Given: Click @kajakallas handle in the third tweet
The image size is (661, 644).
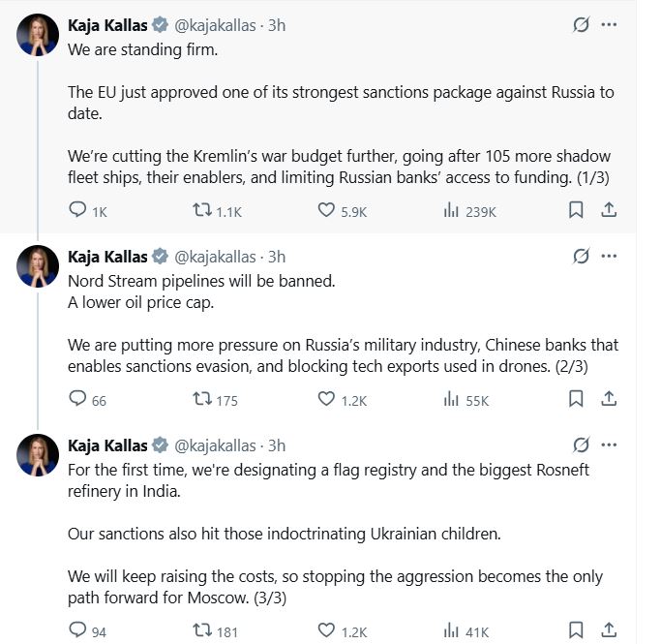Looking at the screenshot, I should (215, 445).
